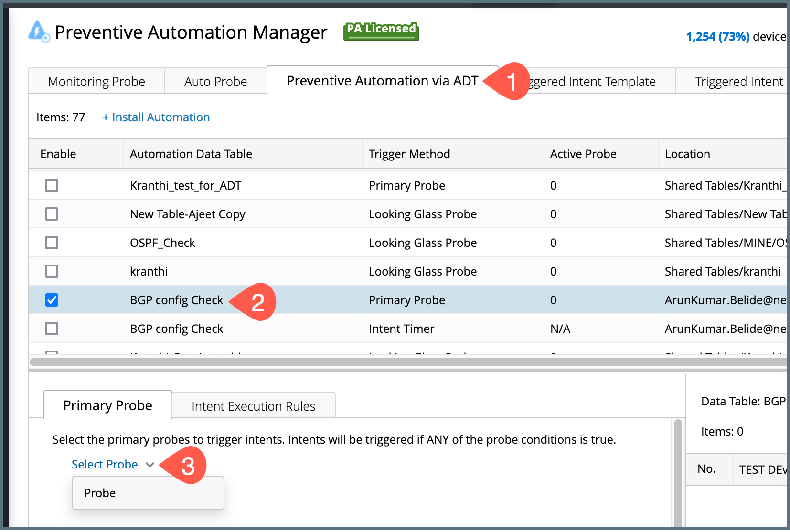Open the Select Probe dropdown
The width and height of the screenshot is (790, 532).
coord(105,464)
